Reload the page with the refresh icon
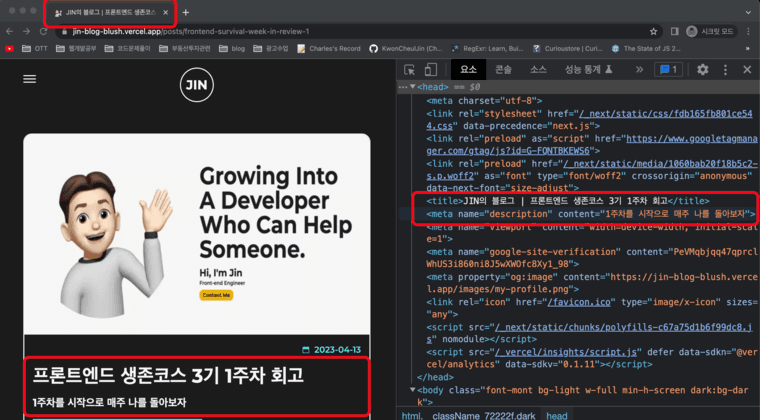Screen dimensions: 760x420 pyautogui.click(x=43, y=31)
